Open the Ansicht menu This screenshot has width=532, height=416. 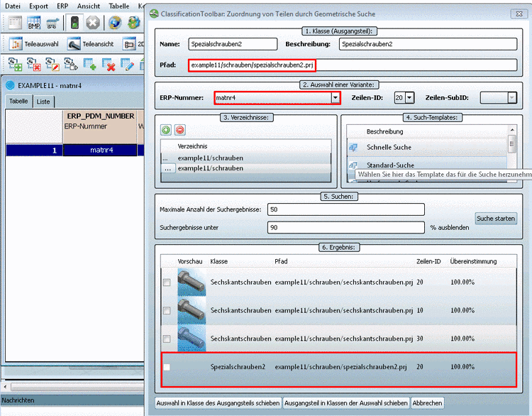point(89,6)
